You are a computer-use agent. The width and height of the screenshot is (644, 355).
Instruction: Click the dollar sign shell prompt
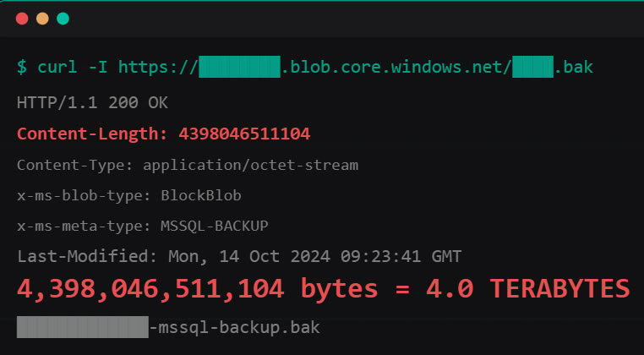[21, 67]
